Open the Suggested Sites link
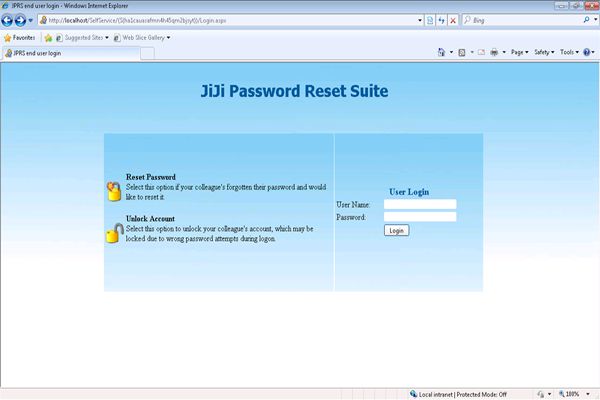 (83, 38)
